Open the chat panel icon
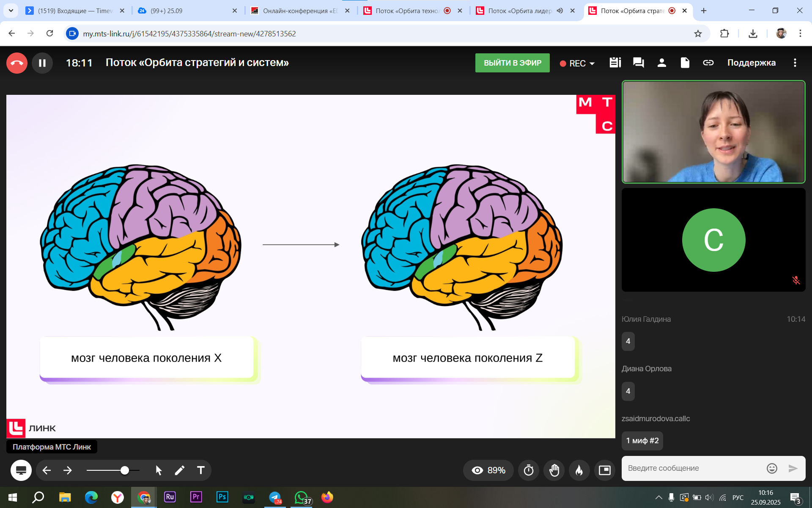Screen dimensions: 812x508 (638, 63)
